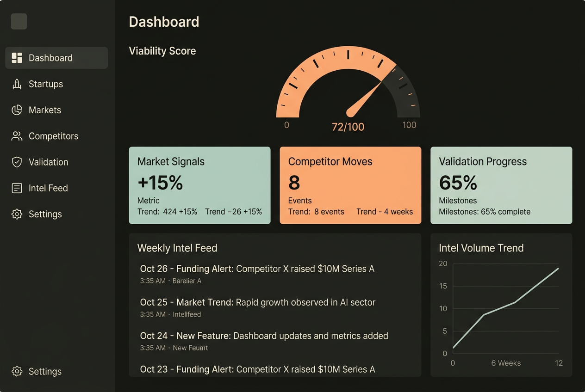Click the viability gauge needle
This screenshot has width=585, height=392.
364,98
